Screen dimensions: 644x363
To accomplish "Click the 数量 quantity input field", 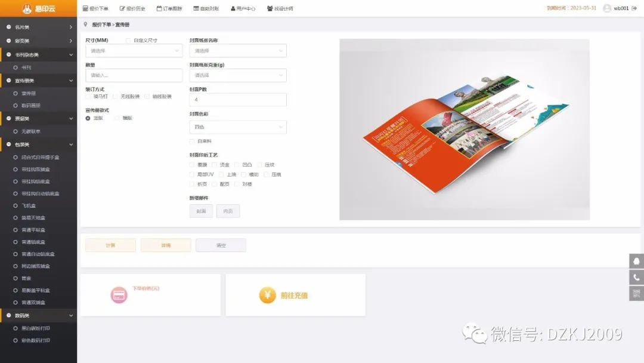I will (x=134, y=75).
